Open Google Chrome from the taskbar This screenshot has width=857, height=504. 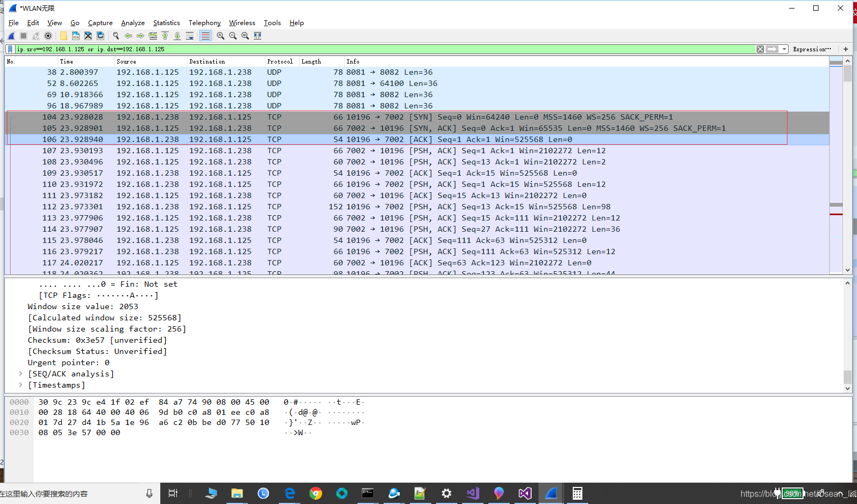316,493
